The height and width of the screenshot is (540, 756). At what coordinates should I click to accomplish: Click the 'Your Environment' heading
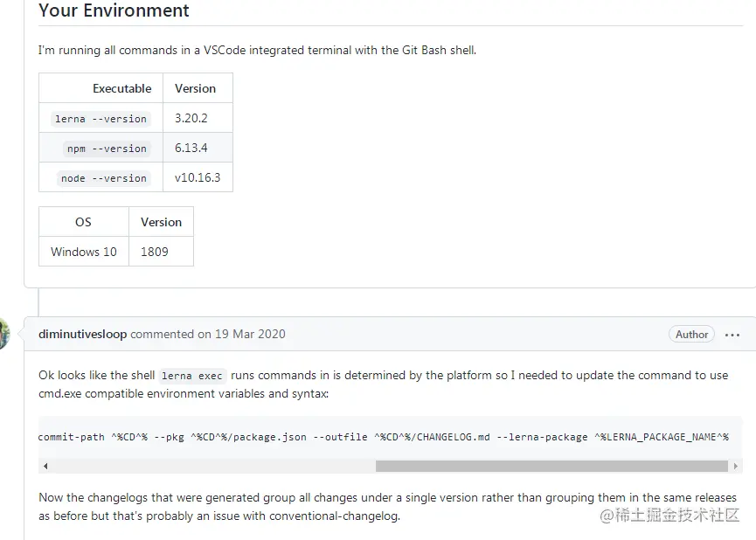[114, 11]
